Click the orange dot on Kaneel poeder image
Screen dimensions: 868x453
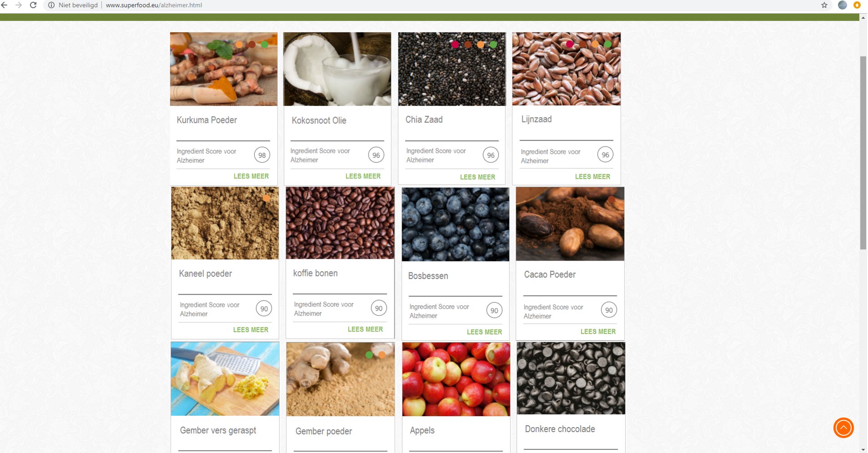click(x=267, y=198)
